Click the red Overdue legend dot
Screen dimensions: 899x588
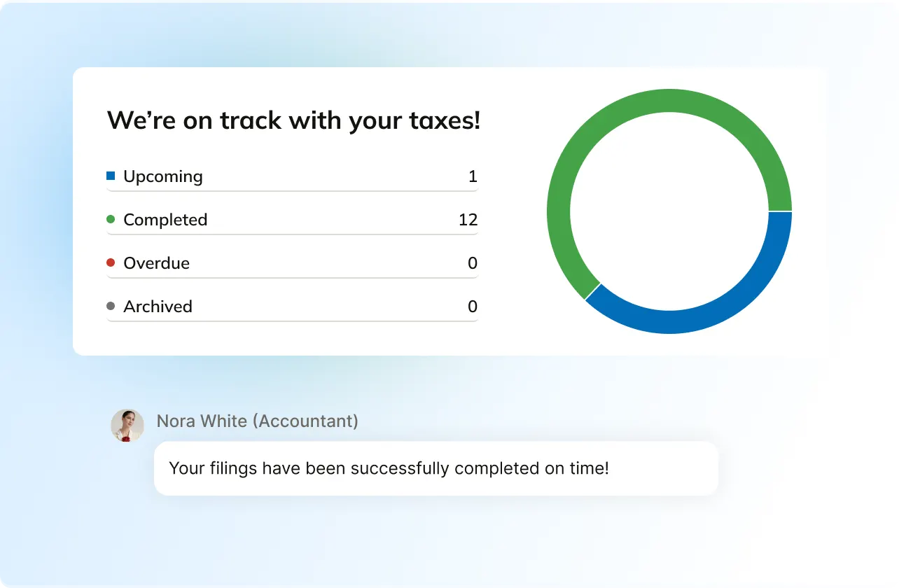click(x=111, y=263)
